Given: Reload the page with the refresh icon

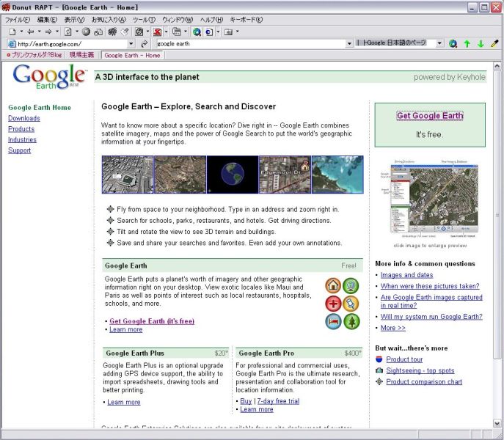Looking at the screenshot, I should [67, 32].
